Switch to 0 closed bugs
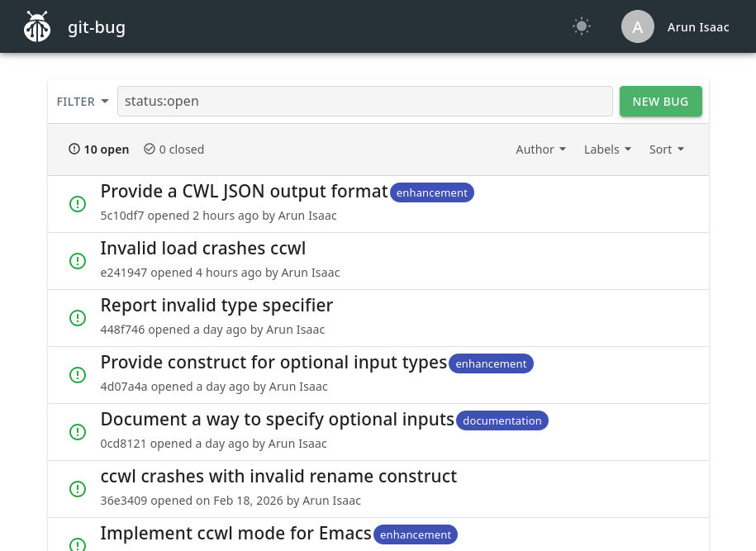The image size is (756, 551). 174,150
